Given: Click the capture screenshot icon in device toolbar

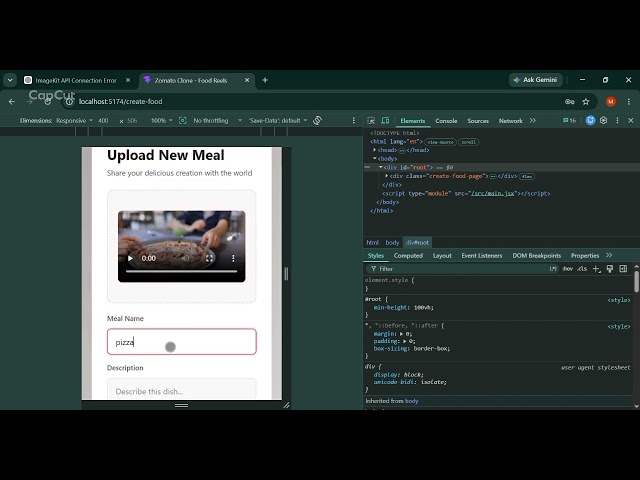Looking at the screenshot, I should 182,120.
